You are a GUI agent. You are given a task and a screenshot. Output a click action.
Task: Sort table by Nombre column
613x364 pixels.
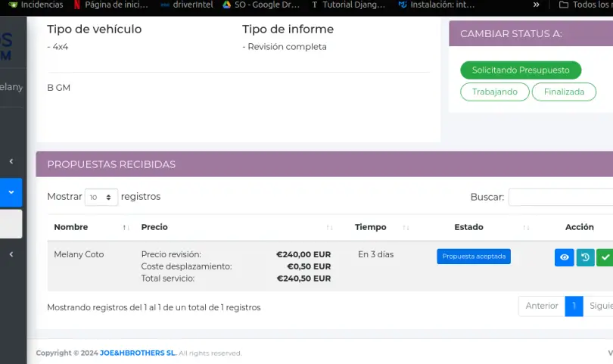point(91,227)
